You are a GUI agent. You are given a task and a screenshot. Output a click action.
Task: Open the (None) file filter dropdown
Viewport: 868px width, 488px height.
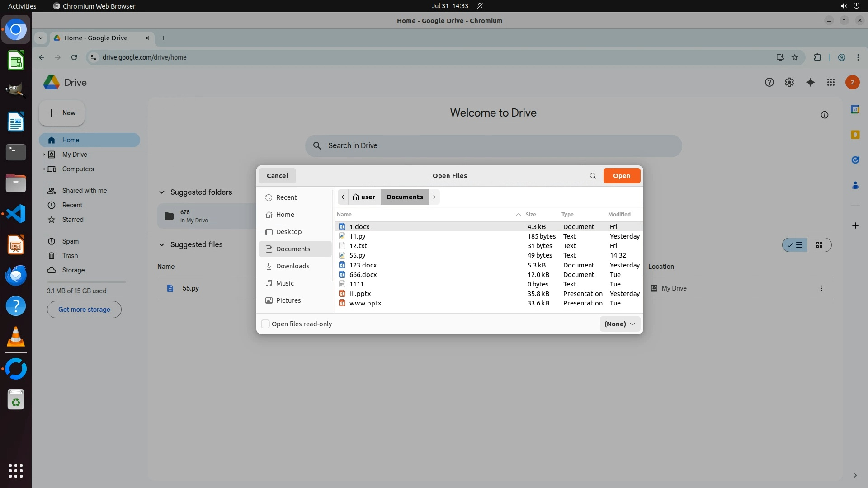(619, 324)
